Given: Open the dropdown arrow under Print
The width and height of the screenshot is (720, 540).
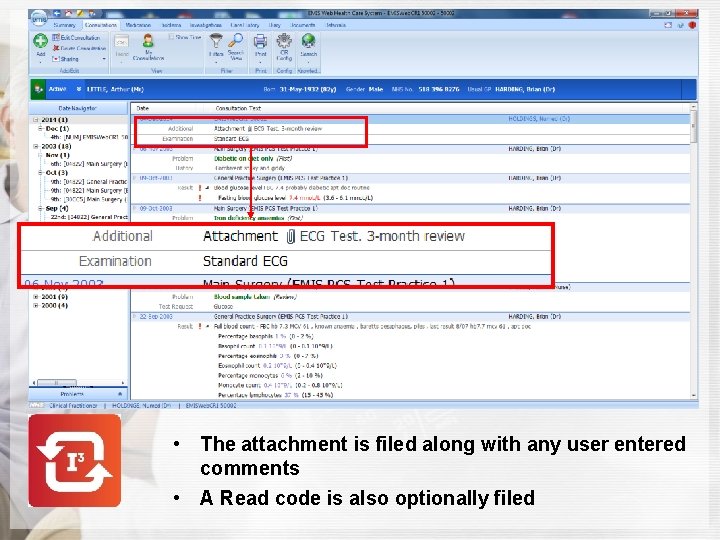Looking at the screenshot, I should 260,62.
